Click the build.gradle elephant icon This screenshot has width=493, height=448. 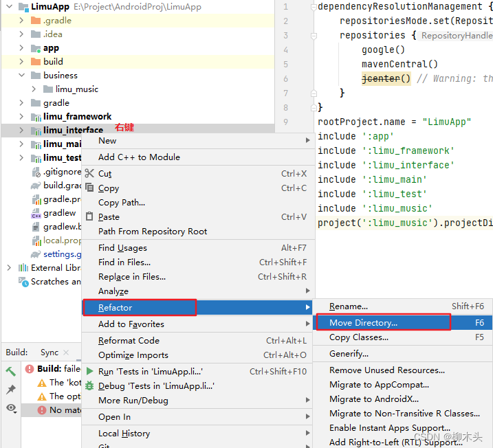36,186
